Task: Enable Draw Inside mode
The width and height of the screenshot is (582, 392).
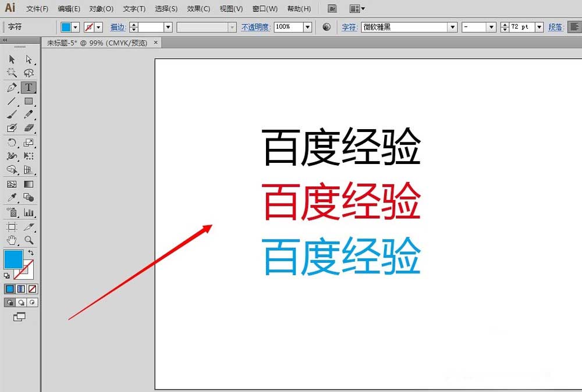Action: (x=32, y=302)
